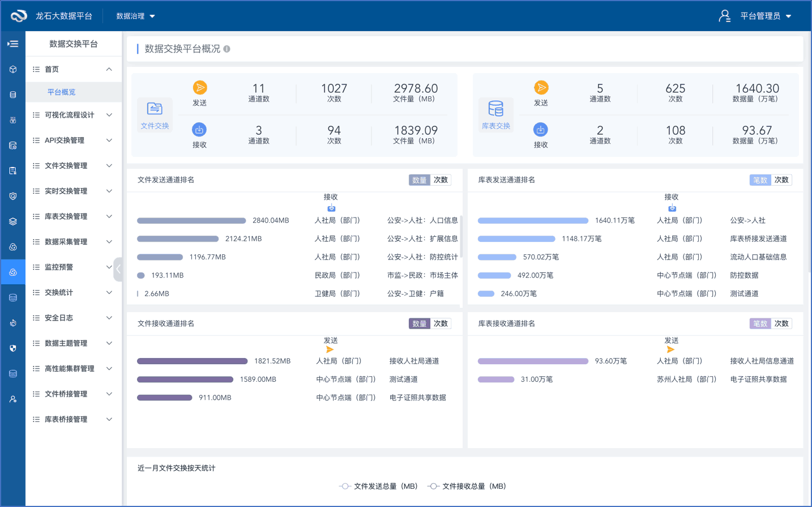The width and height of the screenshot is (812, 507).
Task: Toggle the 文件发送总量（MB） legend series
Action: (x=378, y=487)
